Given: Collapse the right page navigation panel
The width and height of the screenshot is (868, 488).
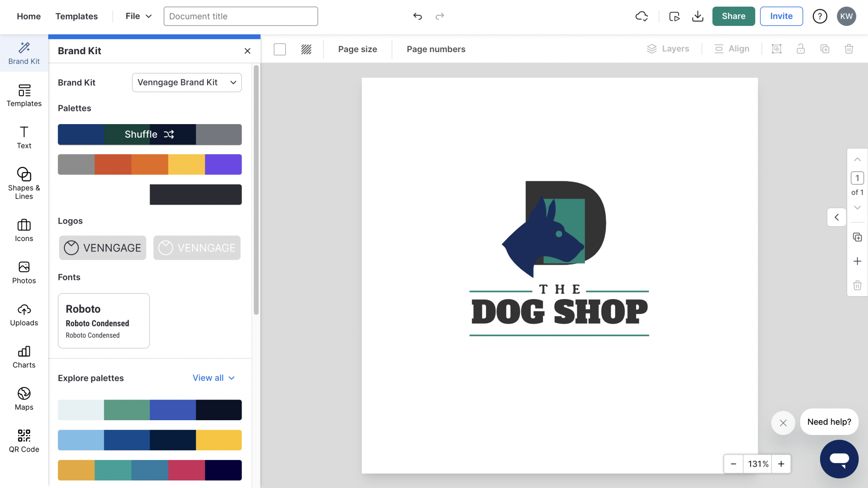Looking at the screenshot, I should pos(836,217).
